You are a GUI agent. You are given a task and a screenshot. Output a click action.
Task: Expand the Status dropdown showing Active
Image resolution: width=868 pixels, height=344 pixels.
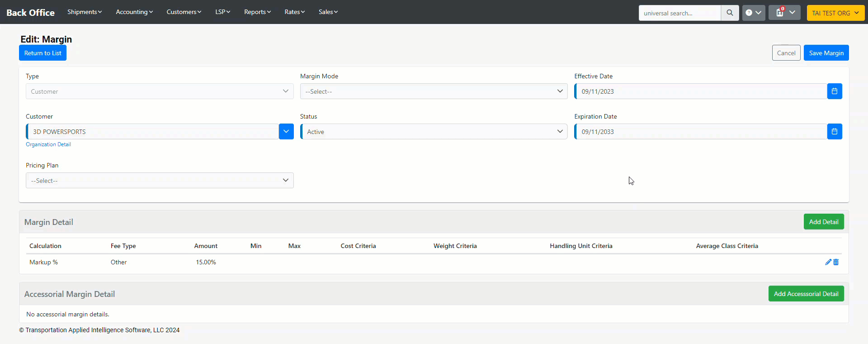(433, 132)
